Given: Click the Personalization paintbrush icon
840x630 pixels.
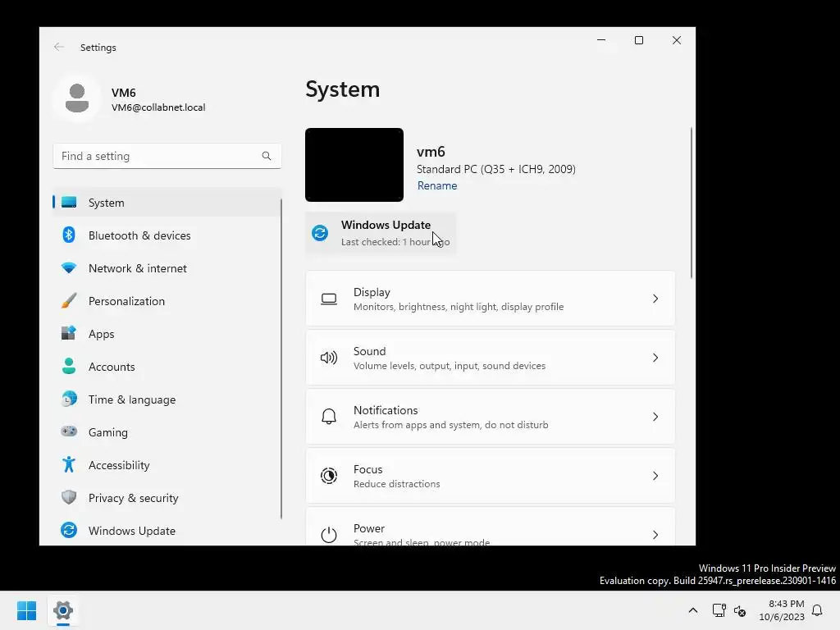Looking at the screenshot, I should pos(69,300).
